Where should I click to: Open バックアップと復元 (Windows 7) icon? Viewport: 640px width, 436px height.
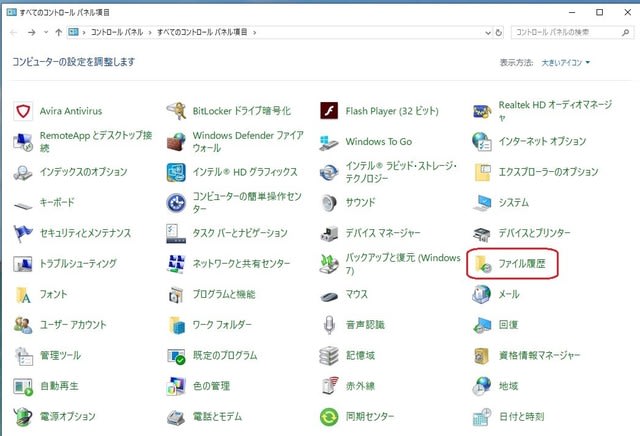[329, 264]
